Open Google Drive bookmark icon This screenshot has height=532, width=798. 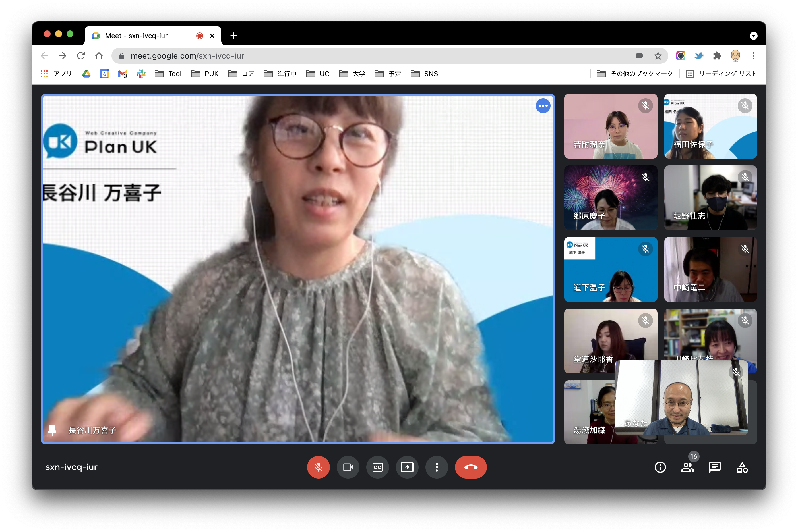pos(86,74)
